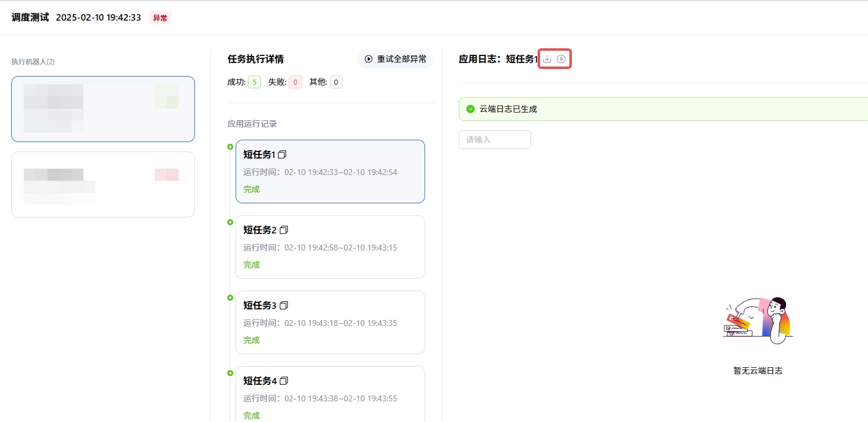Click the 其他 count badge
868x422 pixels.
[336, 82]
